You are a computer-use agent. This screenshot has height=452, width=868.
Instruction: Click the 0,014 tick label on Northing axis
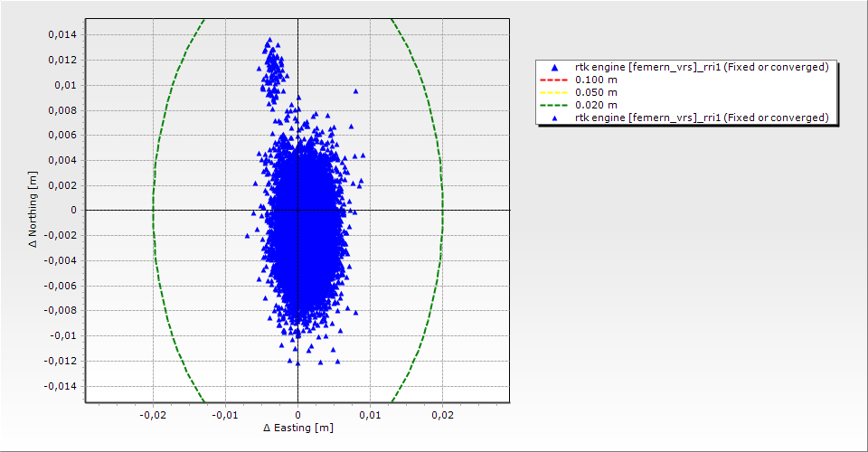pyautogui.click(x=62, y=34)
